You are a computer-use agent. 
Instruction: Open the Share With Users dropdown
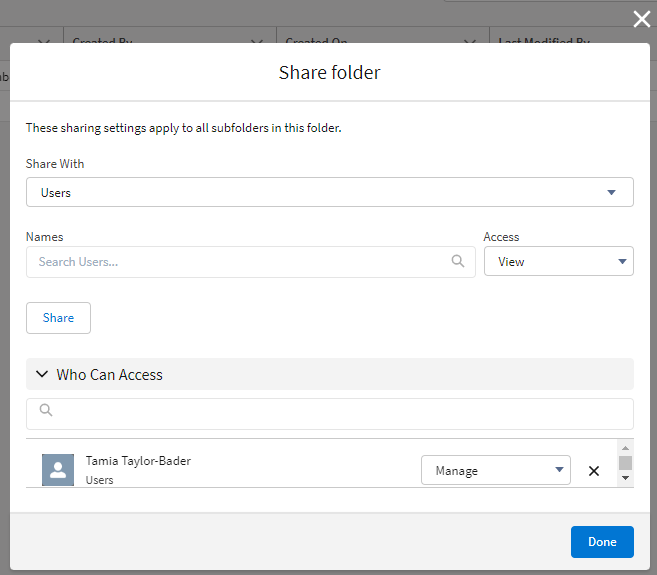coord(330,192)
